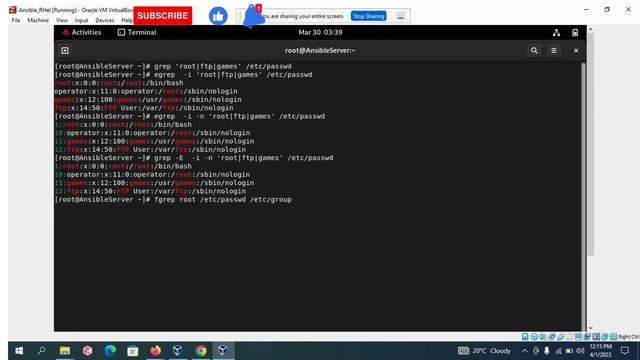The width and height of the screenshot is (640, 360).
Task: Open the Mar 30 03:39 clock panel
Action: (x=320, y=32)
